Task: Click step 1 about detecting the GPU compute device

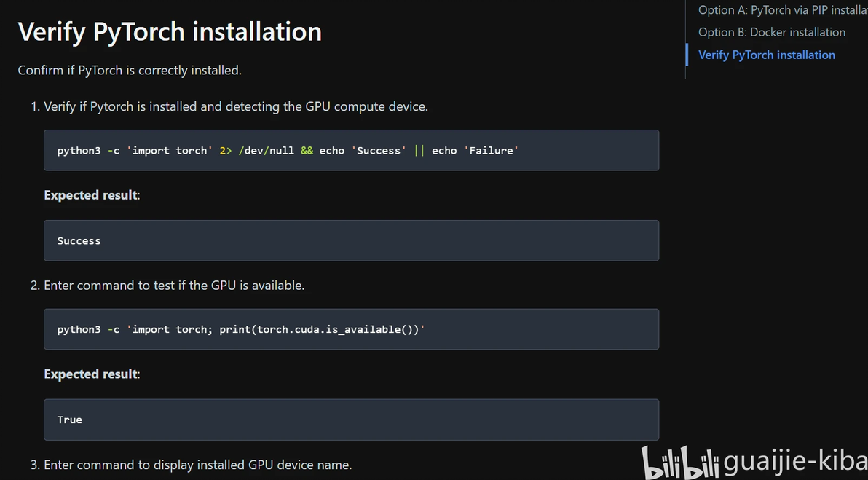Action: tap(235, 106)
